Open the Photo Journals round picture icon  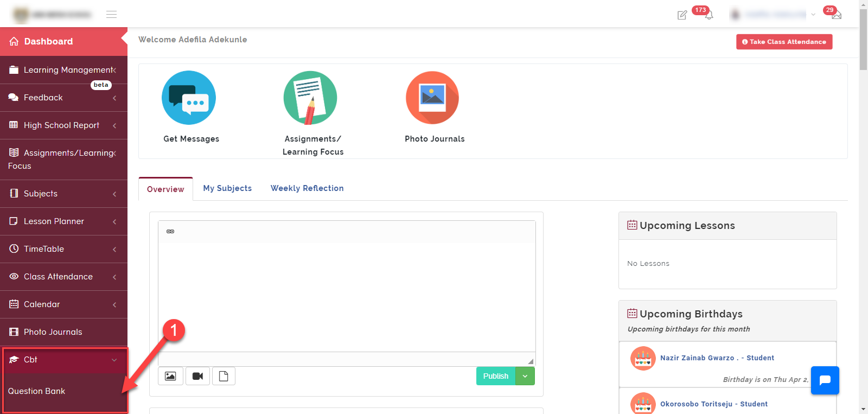tap(432, 98)
